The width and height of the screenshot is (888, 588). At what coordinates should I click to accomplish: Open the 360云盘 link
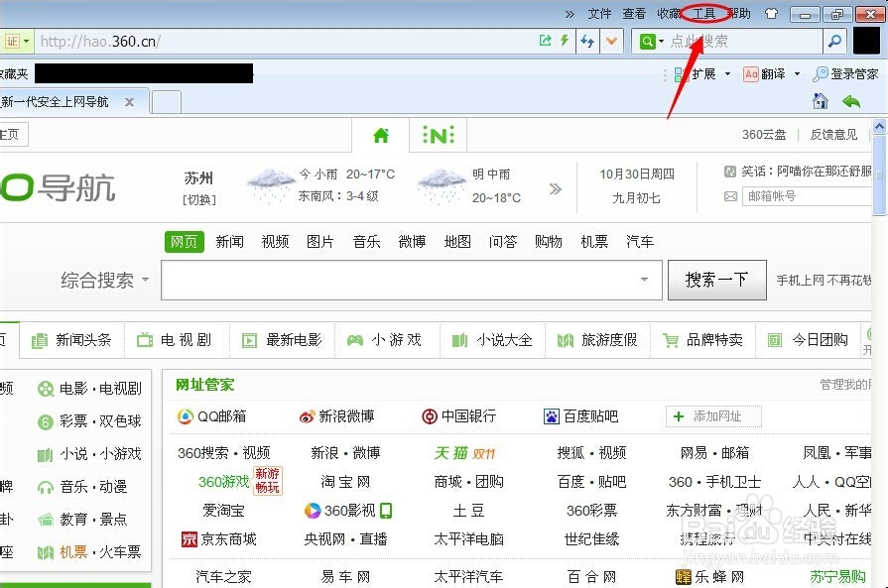click(x=764, y=135)
